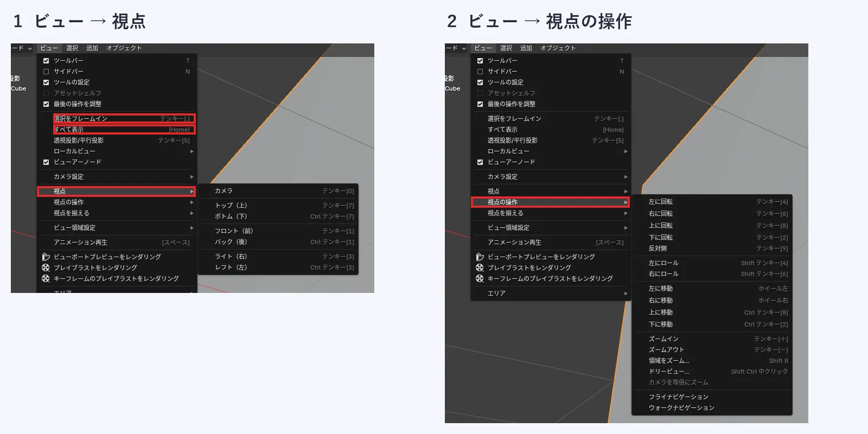Click the keyframe playblast render icon in screenshot 1

click(x=46, y=278)
